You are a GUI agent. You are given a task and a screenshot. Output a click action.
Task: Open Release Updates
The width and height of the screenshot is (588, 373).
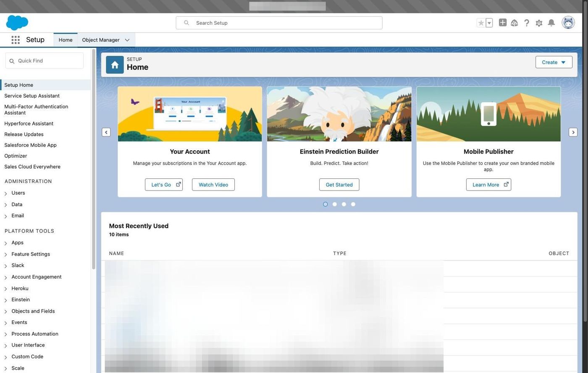(24, 134)
